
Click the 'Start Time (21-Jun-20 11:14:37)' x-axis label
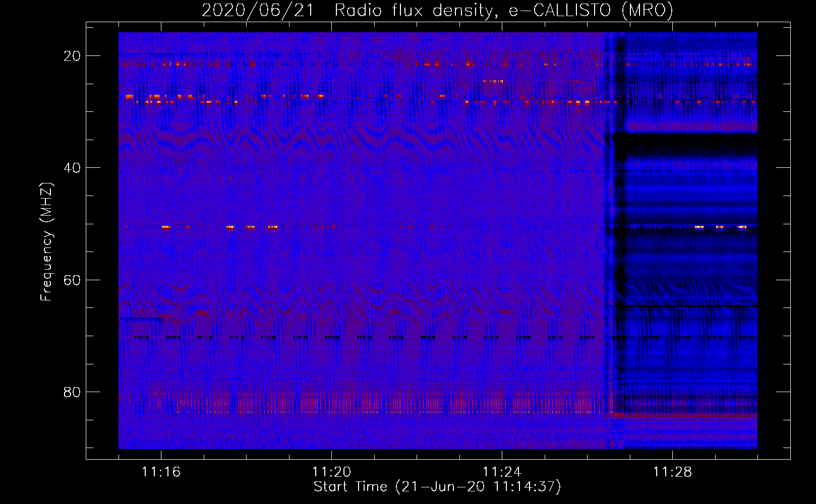437,487
